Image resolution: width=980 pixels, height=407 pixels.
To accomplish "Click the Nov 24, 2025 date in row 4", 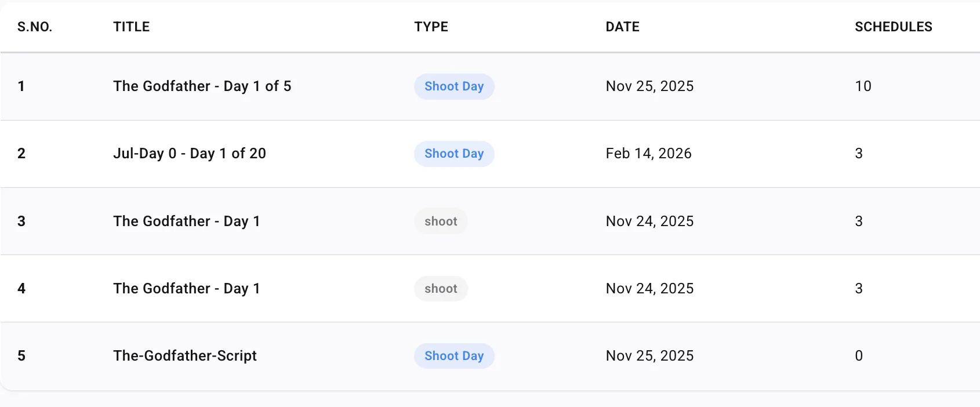I will (649, 289).
